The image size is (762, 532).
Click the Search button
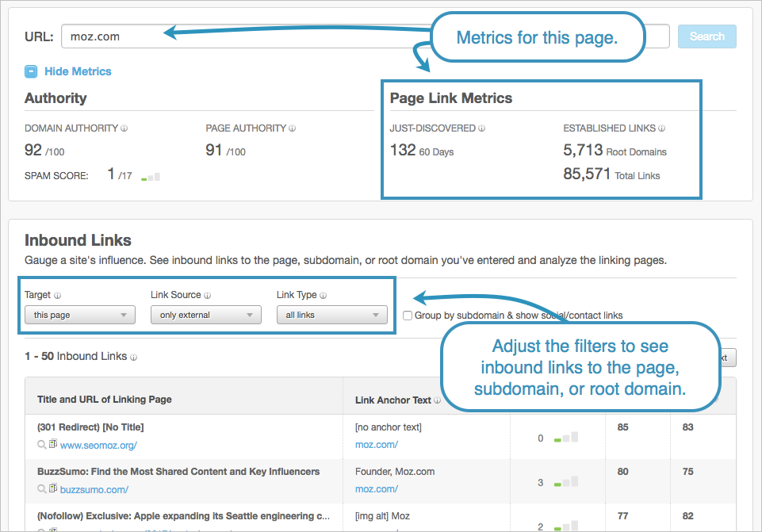pyautogui.click(x=706, y=36)
